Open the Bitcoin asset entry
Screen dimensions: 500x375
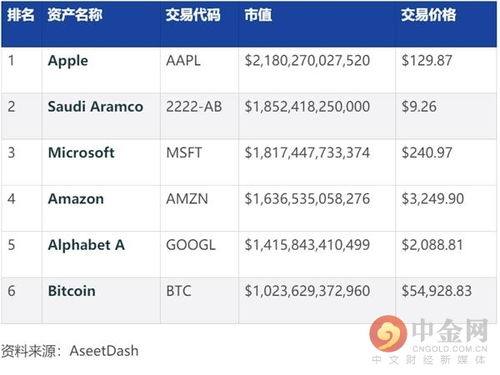[72, 291]
